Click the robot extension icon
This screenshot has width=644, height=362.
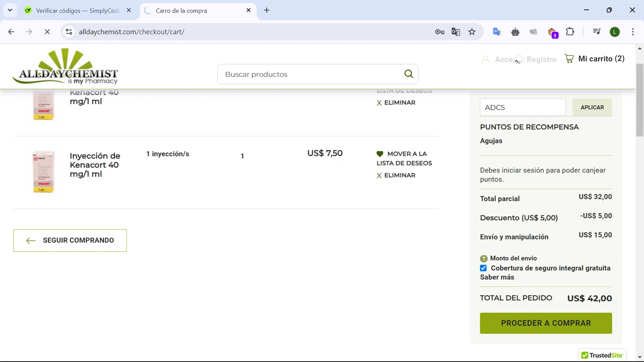[515, 32]
